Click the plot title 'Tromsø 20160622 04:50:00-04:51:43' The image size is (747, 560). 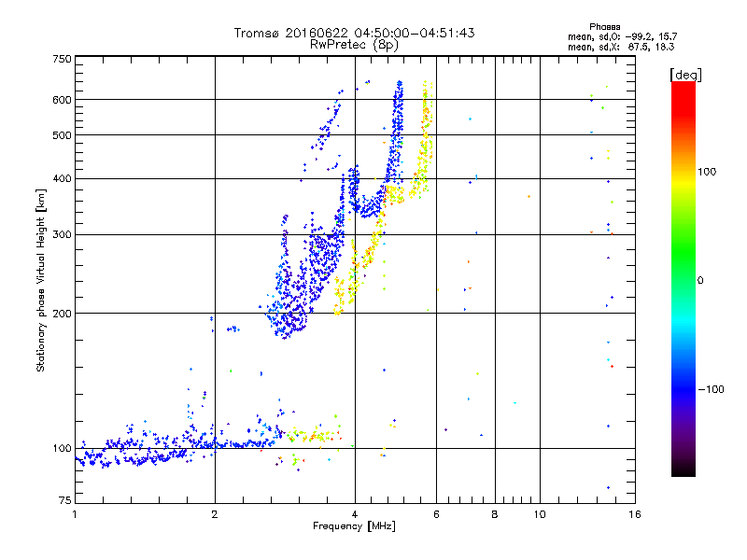click(354, 33)
